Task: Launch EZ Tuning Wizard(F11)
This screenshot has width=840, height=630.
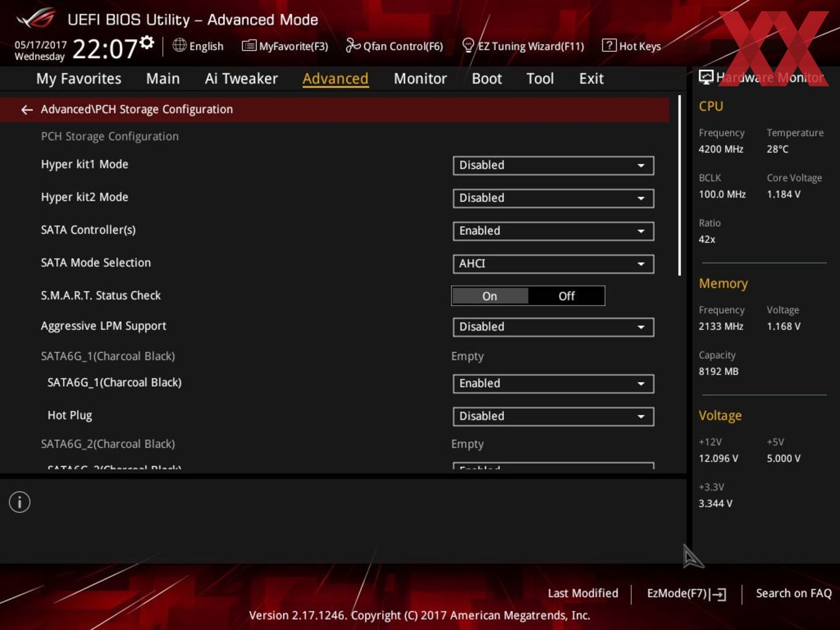Action: (x=523, y=46)
